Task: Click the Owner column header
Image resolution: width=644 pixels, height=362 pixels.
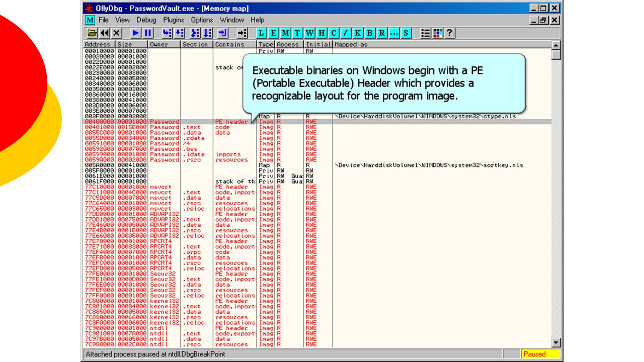Action: click(x=164, y=44)
